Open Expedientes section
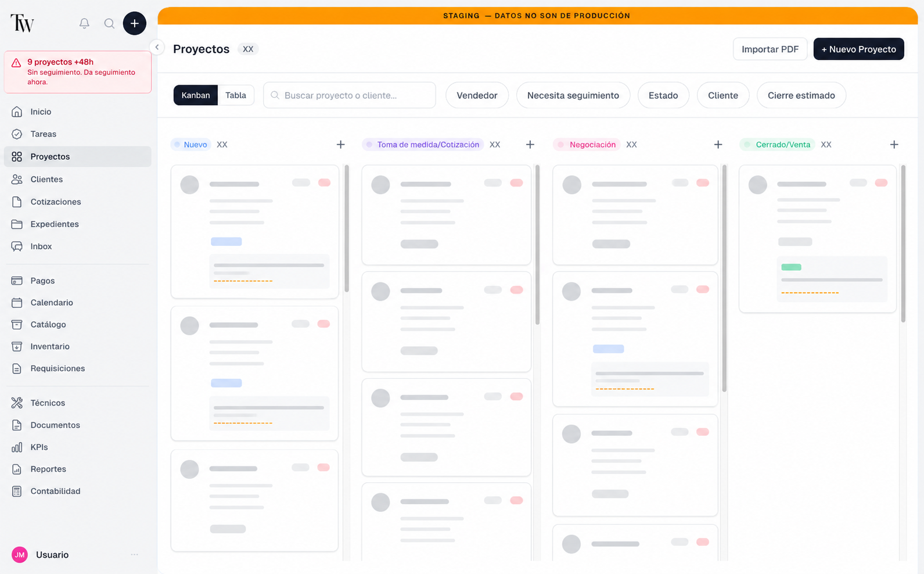Viewport: 924px width, 574px height. [78, 224]
